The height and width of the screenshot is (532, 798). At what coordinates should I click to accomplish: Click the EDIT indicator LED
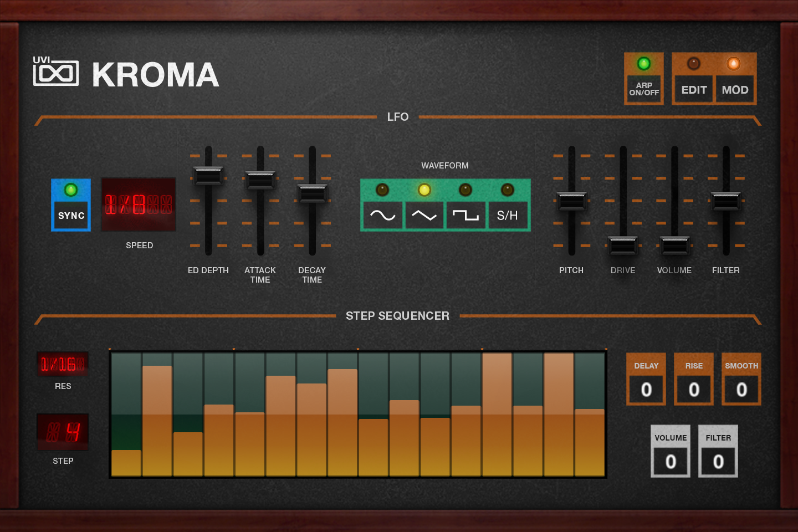(x=693, y=63)
